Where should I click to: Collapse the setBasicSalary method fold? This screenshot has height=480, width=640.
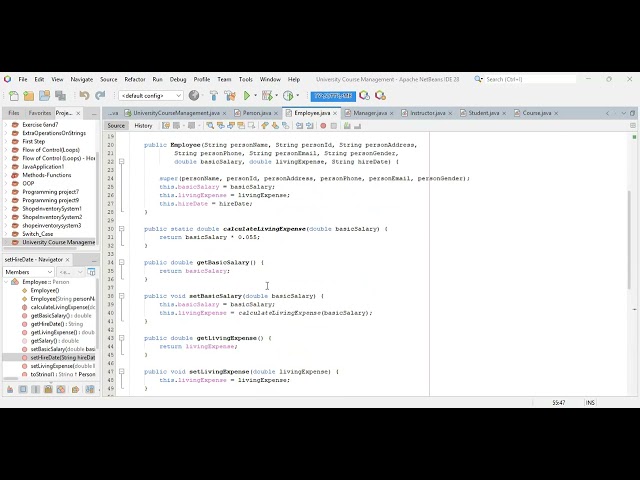pos(122,296)
